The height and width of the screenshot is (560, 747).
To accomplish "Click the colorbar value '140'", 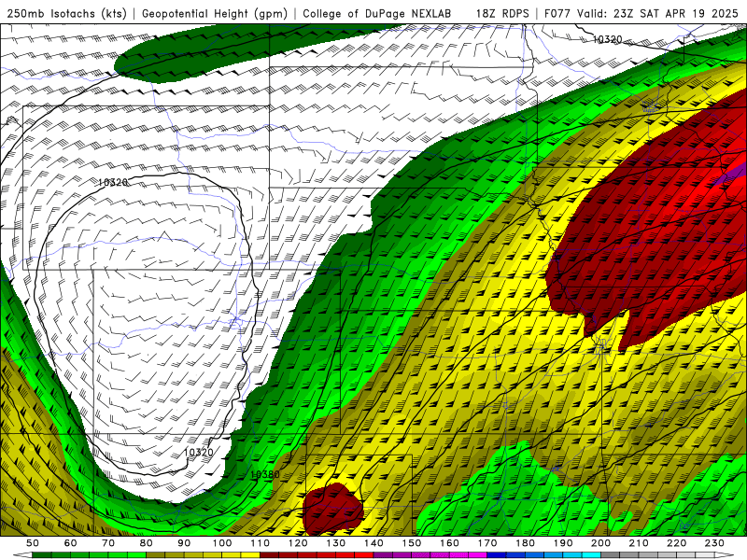I will pos(373,543).
